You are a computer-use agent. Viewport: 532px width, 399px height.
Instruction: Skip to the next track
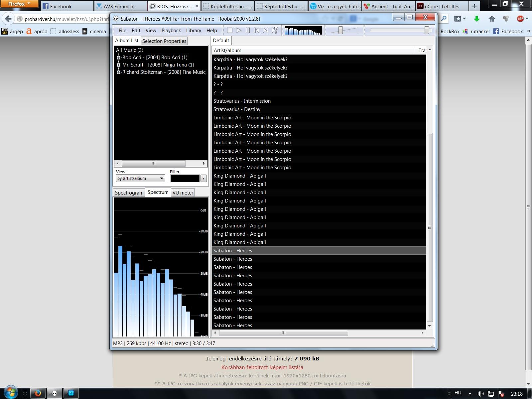pos(266,30)
